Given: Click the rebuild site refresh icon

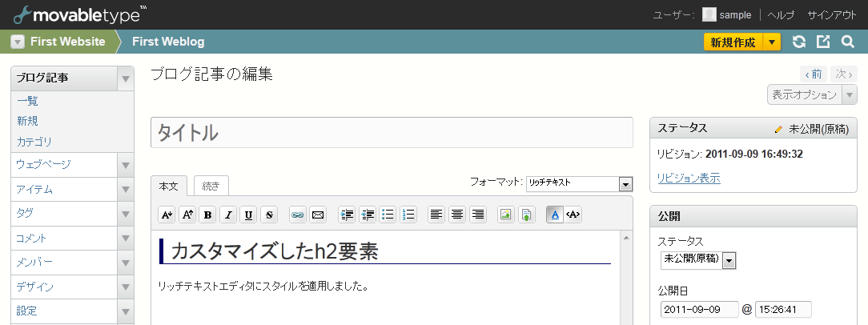Looking at the screenshot, I should [x=798, y=42].
